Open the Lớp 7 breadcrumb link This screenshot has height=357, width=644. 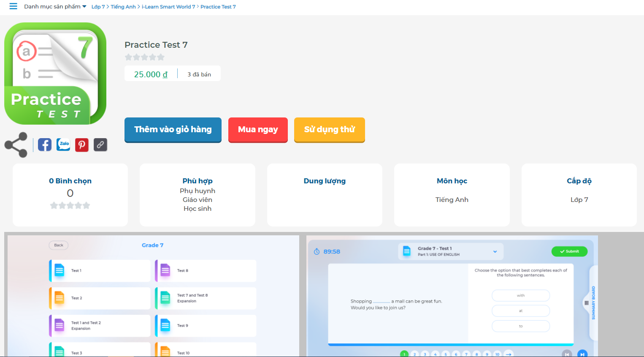point(98,7)
